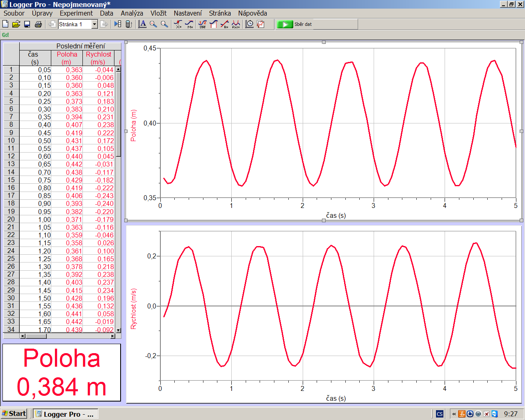Click the CS language indicator in taskbar
This screenshot has width=525, height=420.
tap(440, 414)
